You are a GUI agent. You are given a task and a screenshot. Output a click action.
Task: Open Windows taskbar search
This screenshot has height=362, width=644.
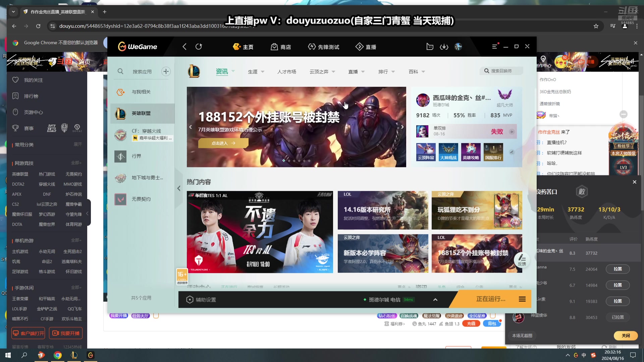24,355
